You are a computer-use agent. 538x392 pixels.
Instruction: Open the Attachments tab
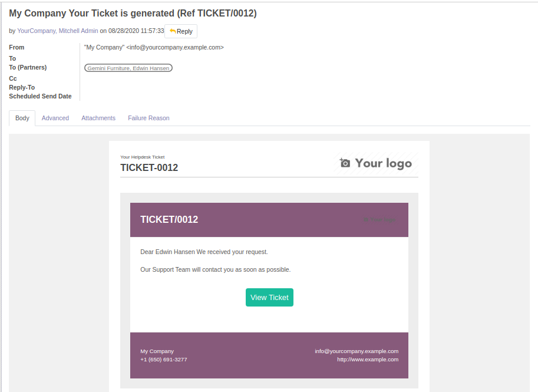(x=98, y=118)
